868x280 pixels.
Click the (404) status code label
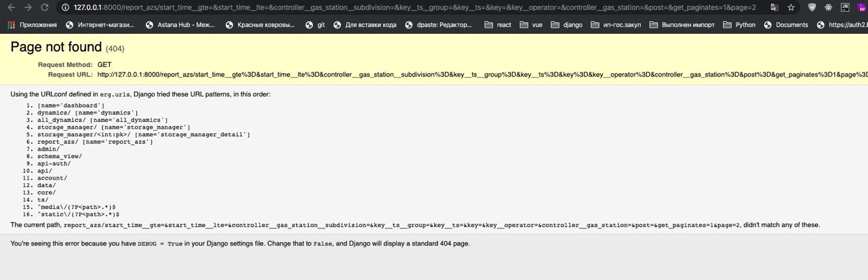pos(115,49)
